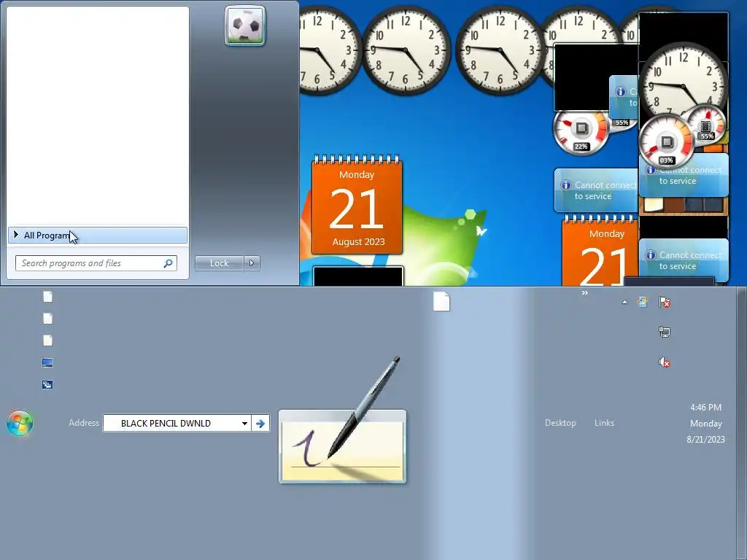Click the partially hidden calendar gadget at right
The image size is (747, 560).
600,251
